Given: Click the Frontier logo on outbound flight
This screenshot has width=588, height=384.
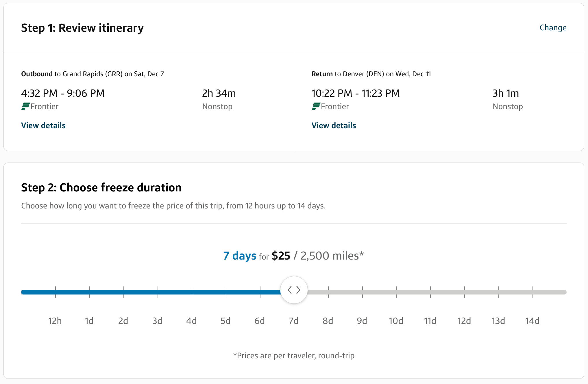Looking at the screenshot, I should 25,107.
